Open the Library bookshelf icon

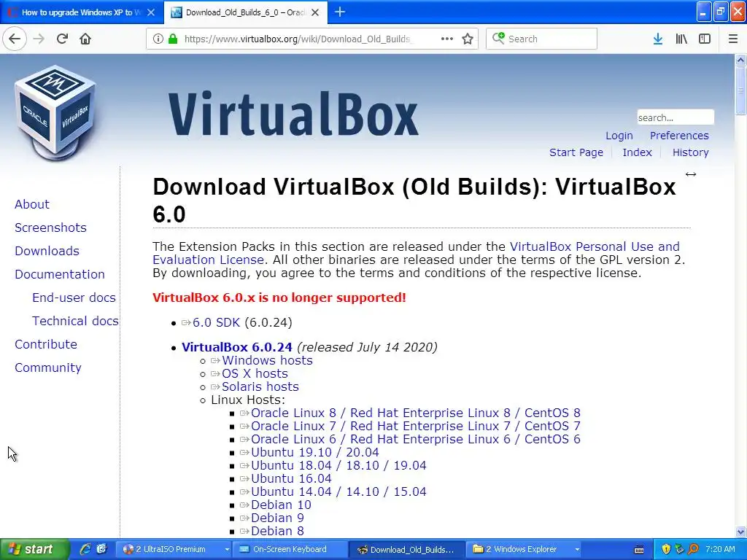(x=681, y=39)
